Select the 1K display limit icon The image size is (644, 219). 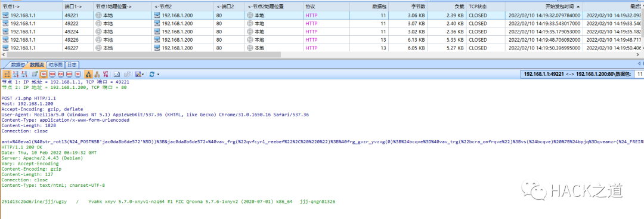(78, 74)
